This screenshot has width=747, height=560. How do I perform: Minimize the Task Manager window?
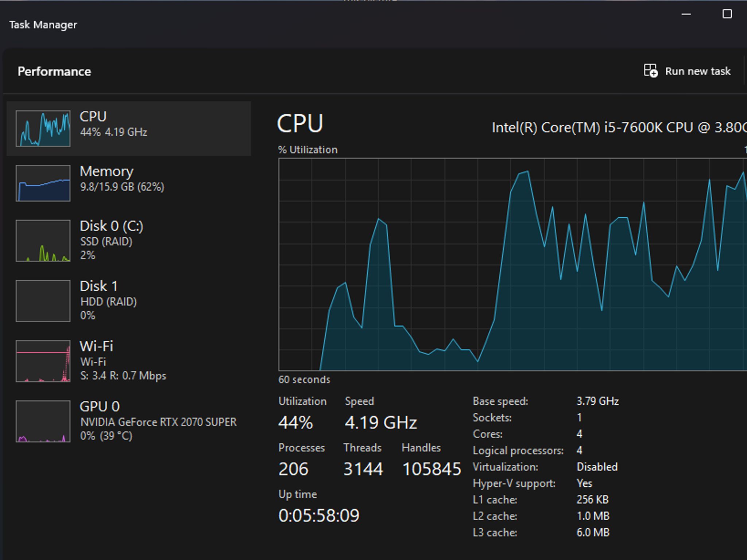[686, 14]
